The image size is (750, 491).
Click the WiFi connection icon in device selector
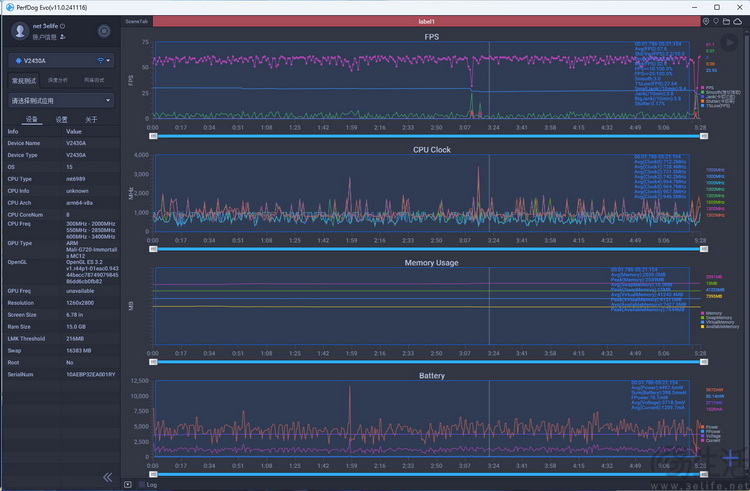tap(100, 60)
